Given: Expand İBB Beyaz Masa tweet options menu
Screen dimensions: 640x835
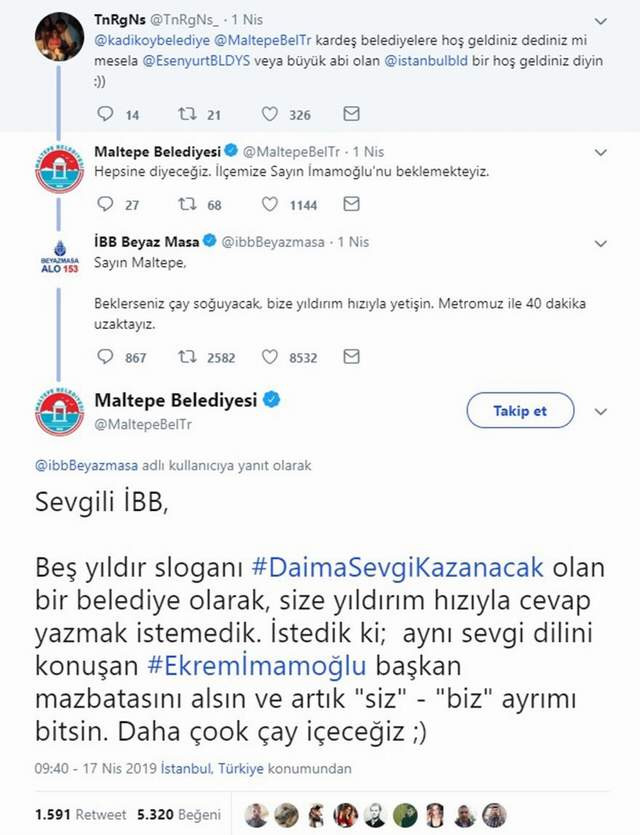Looking at the screenshot, I should pos(600,243).
